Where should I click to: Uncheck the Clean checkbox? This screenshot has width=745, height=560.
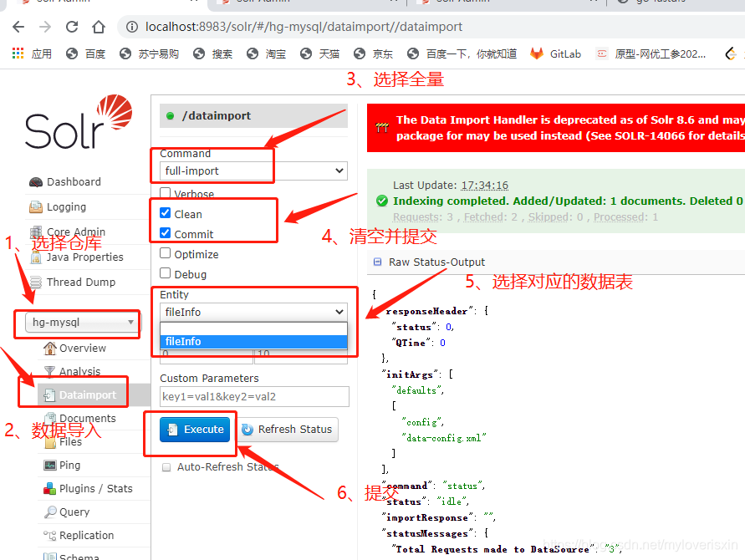click(165, 214)
